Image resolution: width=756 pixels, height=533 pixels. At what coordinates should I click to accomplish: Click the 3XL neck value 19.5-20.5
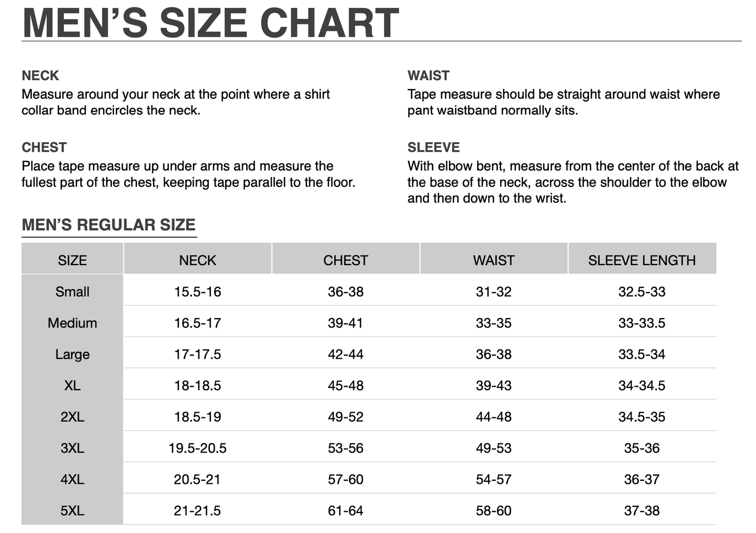197,448
